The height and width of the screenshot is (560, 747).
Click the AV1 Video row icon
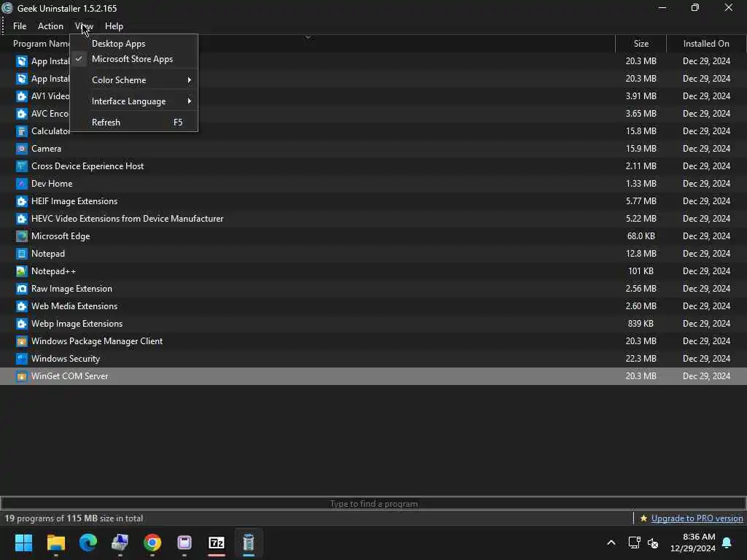[x=21, y=96]
